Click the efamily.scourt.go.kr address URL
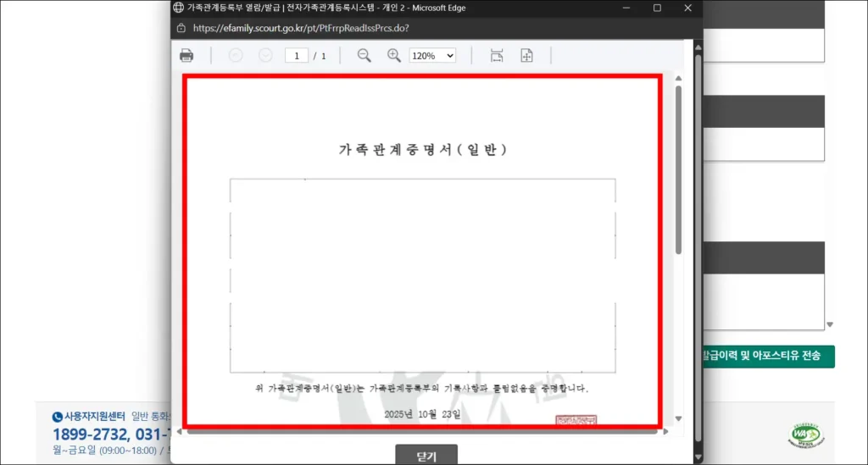Screen dimensions: 868x465 click(301, 28)
